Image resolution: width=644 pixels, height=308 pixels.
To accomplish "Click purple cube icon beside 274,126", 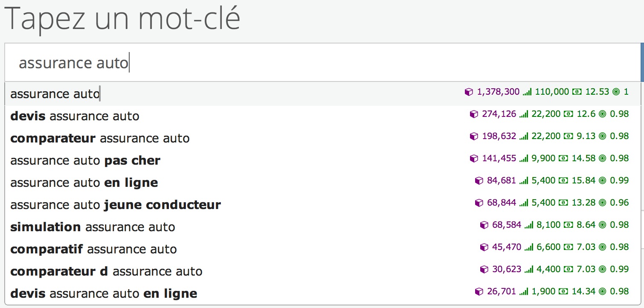I will tap(474, 114).
